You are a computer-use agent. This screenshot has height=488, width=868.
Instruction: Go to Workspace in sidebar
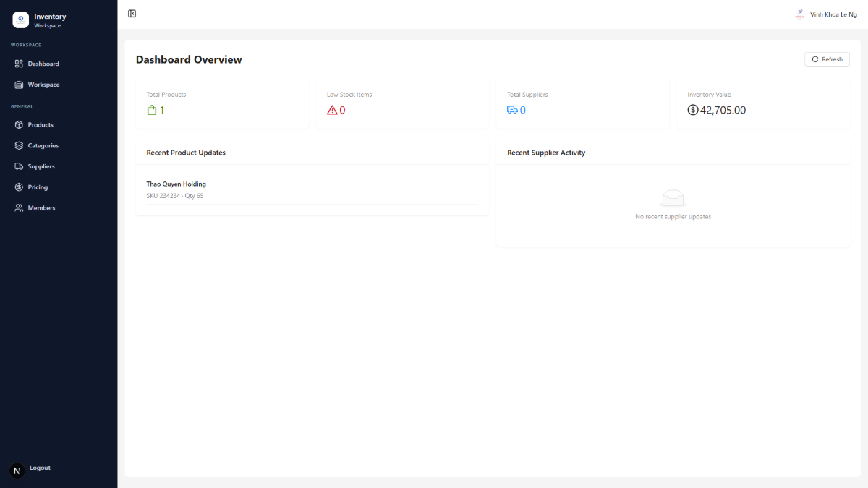pyautogui.click(x=43, y=85)
